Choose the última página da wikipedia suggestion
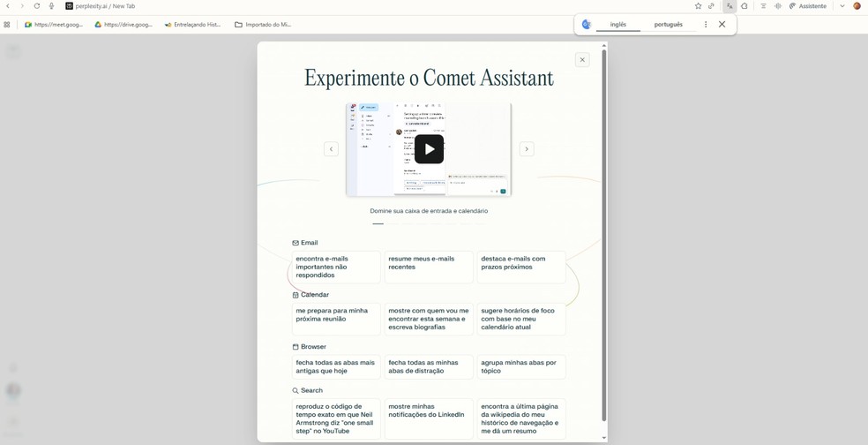This screenshot has width=868, height=445. pyautogui.click(x=521, y=419)
